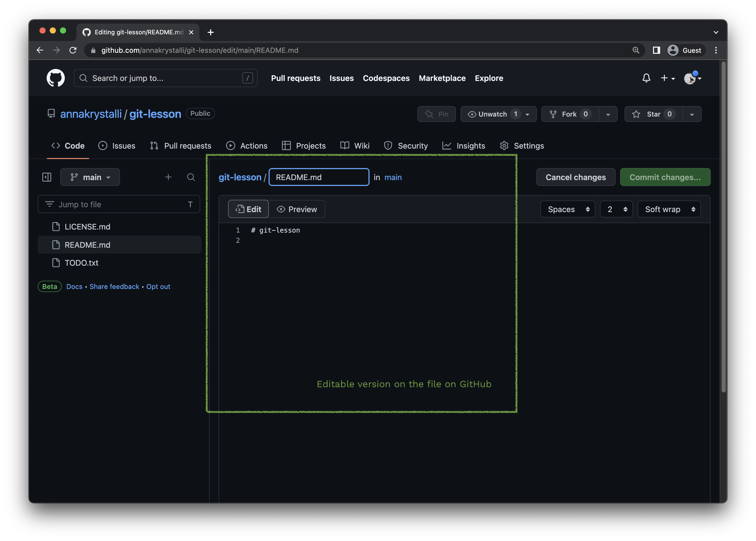This screenshot has width=756, height=541.
Task: Click the Opt out link
Action: pyautogui.click(x=158, y=286)
